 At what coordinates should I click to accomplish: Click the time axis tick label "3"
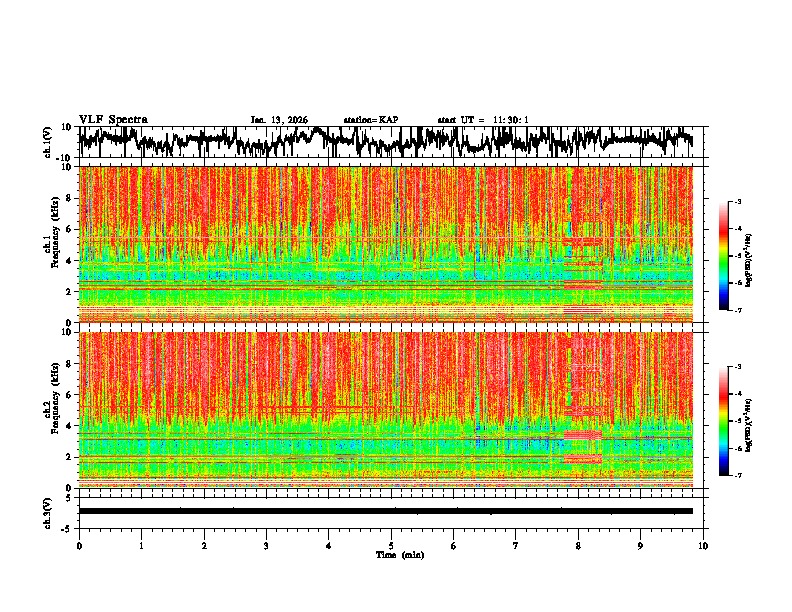click(x=266, y=546)
